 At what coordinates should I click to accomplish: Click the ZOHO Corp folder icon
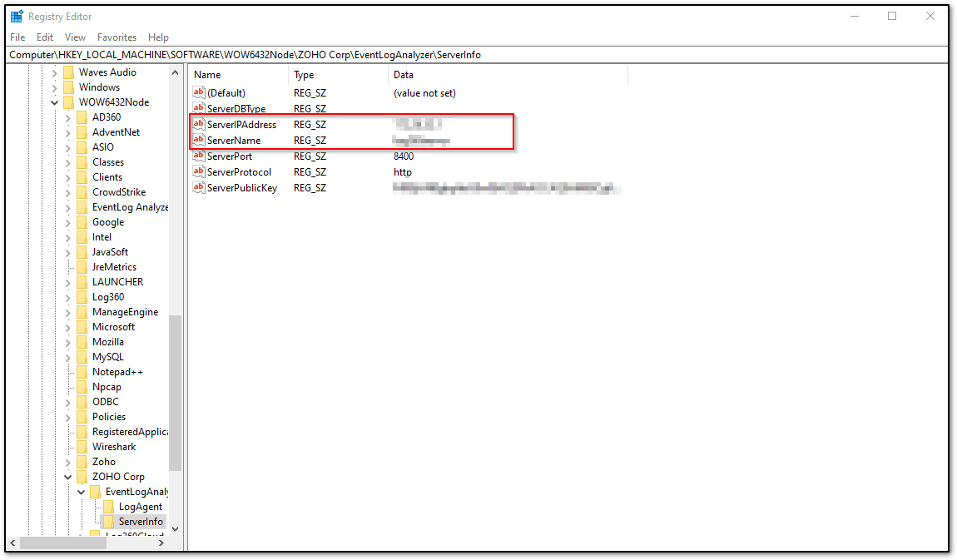[82, 477]
